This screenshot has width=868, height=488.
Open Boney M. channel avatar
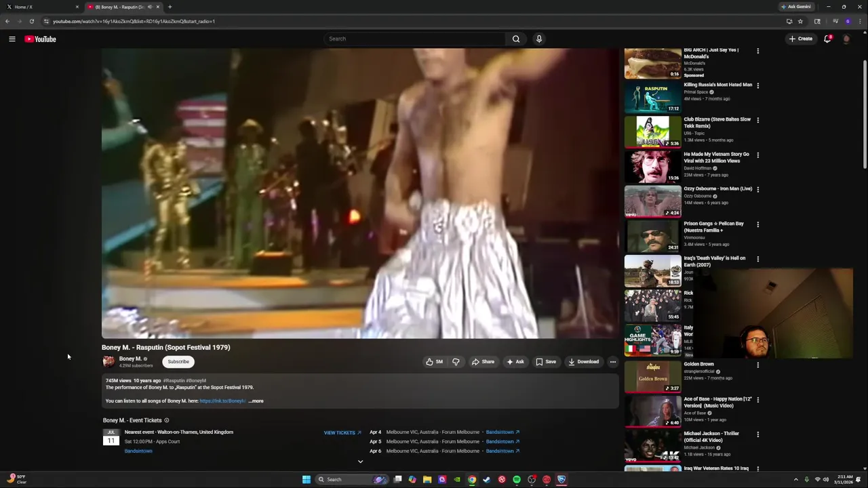(x=108, y=361)
